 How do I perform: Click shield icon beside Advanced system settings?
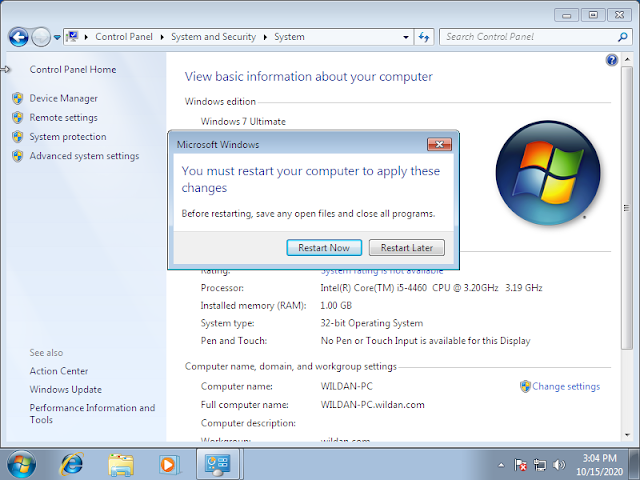pyautogui.click(x=18, y=156)
